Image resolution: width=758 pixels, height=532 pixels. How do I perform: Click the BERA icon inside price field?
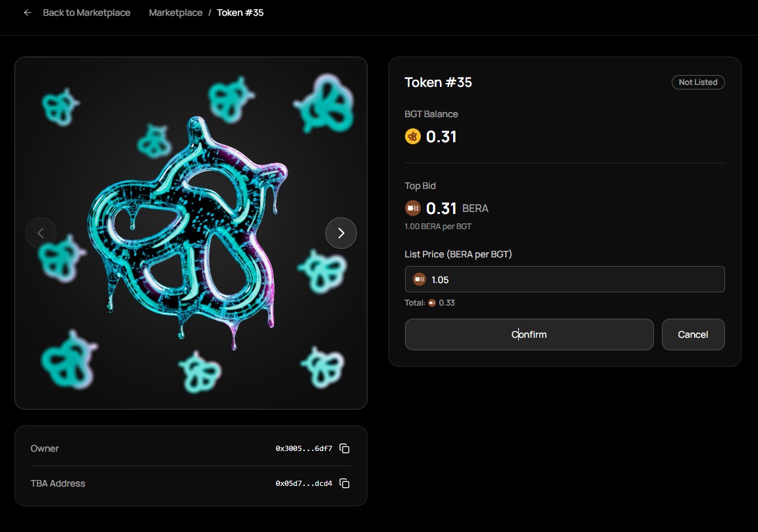click(420, 279)
